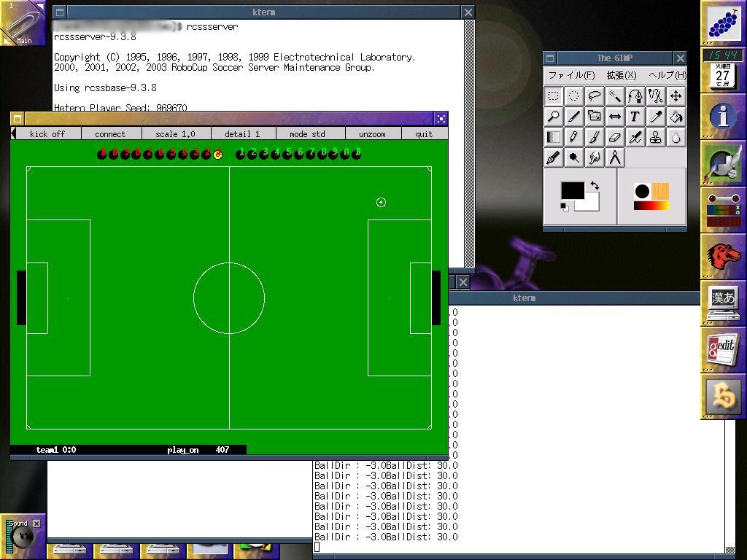Select the Move tool in GIMP
747x560 pixels.
676,96
